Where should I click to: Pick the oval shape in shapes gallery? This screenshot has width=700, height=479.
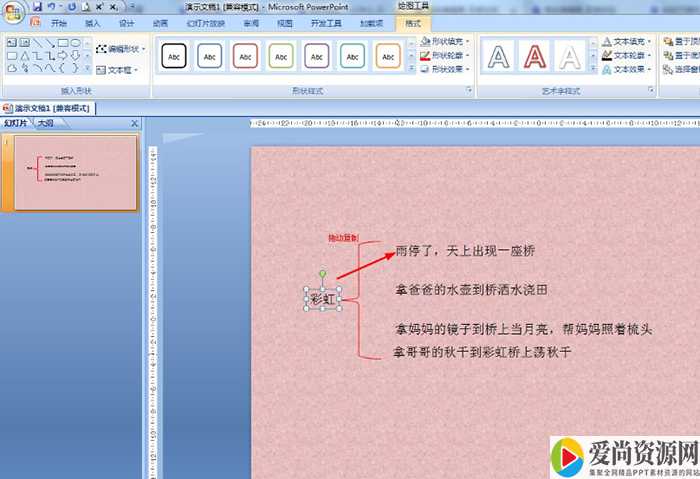[76, 43]
